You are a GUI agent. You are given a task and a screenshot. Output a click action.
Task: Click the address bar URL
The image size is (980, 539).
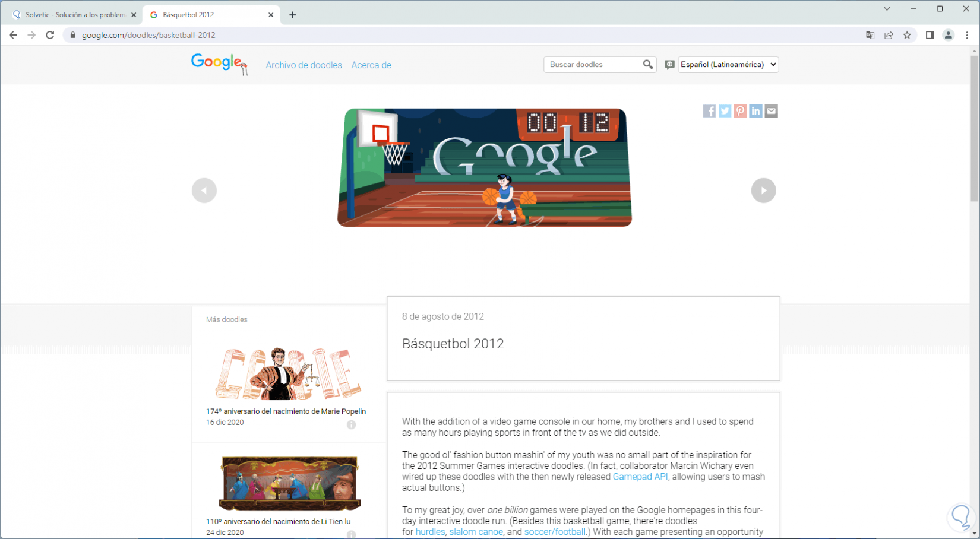(x=148, y=35)
